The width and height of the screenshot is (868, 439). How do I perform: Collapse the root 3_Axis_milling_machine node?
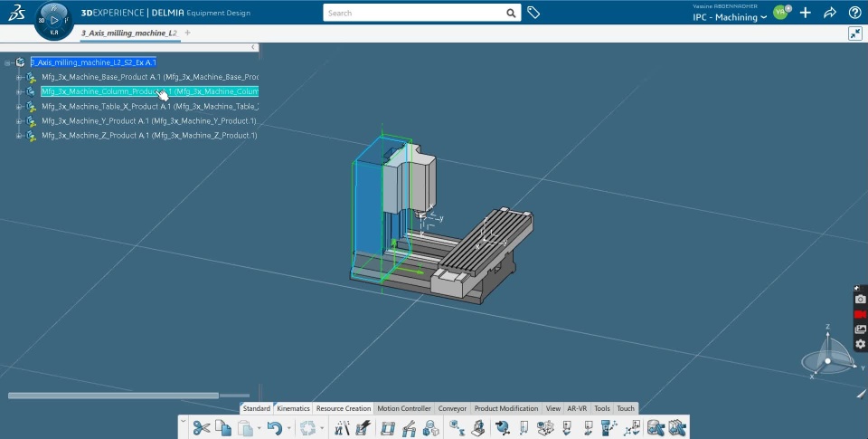click(7, 62)
